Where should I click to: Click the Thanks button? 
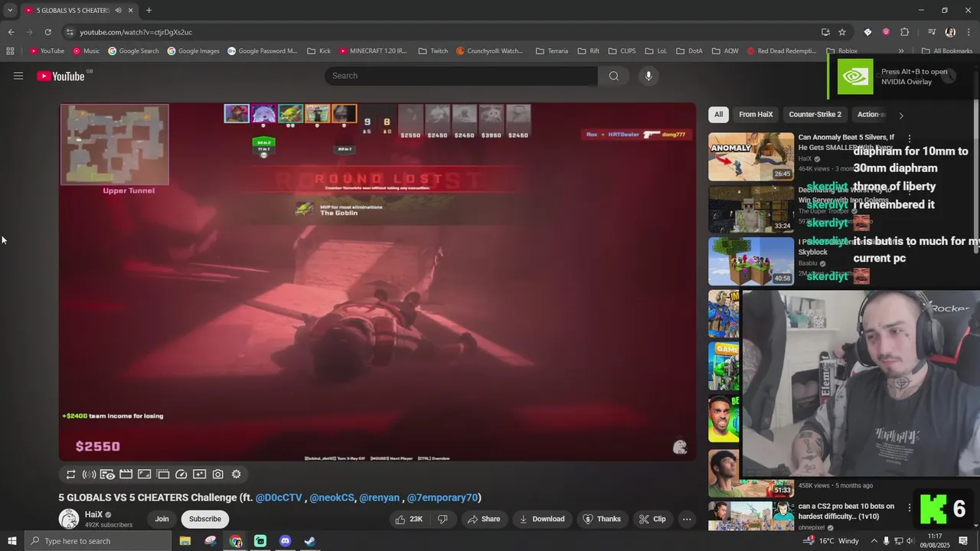coord(601,519)
